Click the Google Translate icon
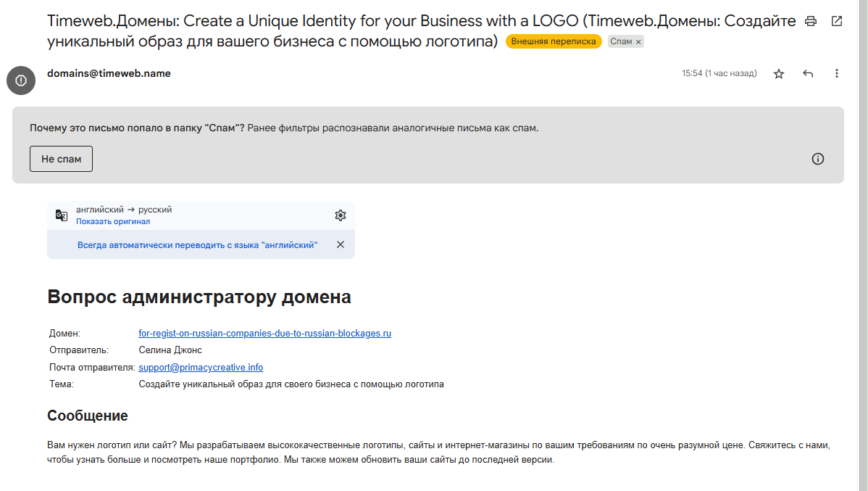 pyautogui.click(x=62, y=215)
